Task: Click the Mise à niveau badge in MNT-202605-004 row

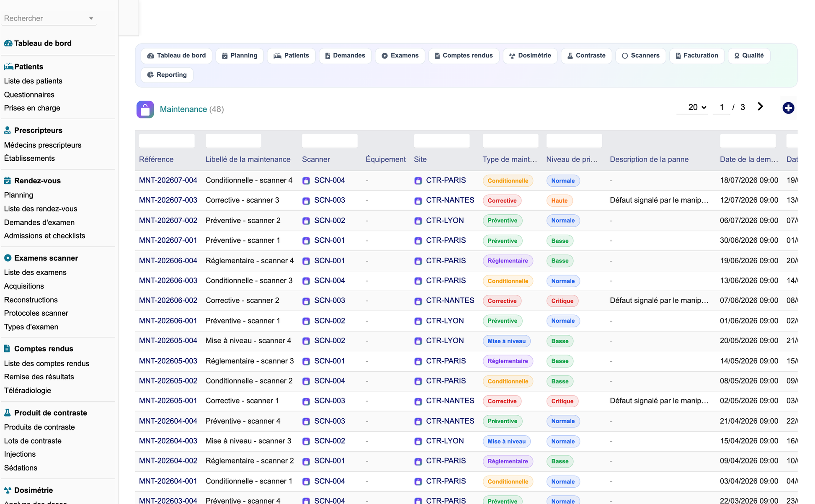Action: 506,341
